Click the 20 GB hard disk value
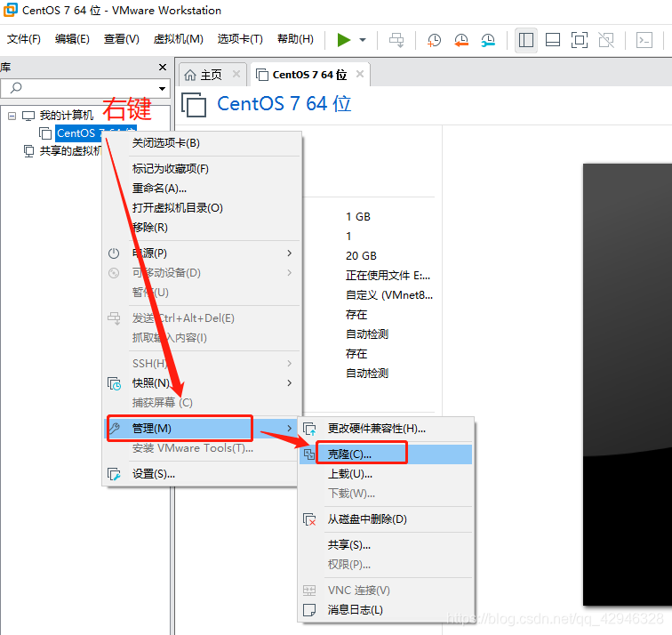Image resolution: width=672 pixels, height=635 pixels. click(361, 256)
